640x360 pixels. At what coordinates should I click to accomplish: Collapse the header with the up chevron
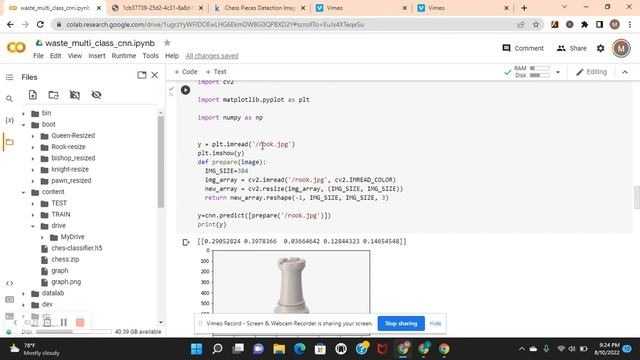click(x=625, y=72)
